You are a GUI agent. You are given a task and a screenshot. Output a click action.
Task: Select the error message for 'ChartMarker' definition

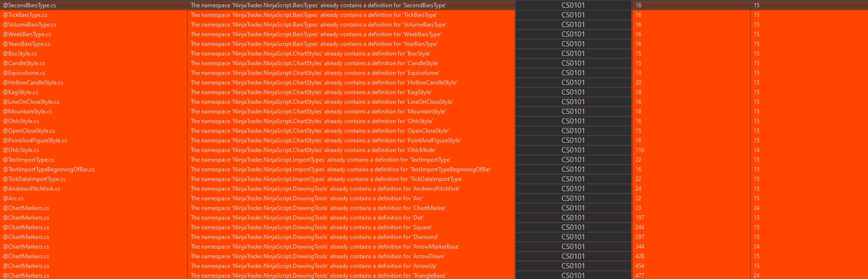318,208
